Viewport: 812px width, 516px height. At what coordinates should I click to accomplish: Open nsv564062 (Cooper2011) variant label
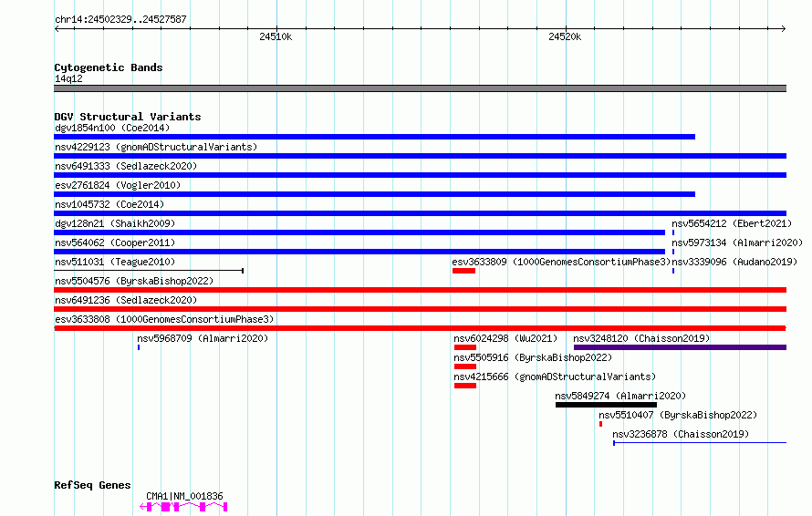point(115,243)
